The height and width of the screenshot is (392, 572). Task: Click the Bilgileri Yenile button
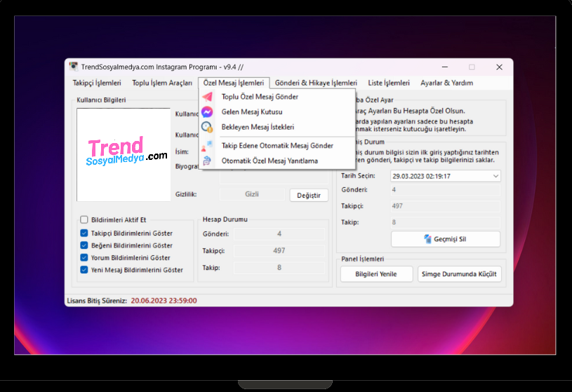(376, 274)
